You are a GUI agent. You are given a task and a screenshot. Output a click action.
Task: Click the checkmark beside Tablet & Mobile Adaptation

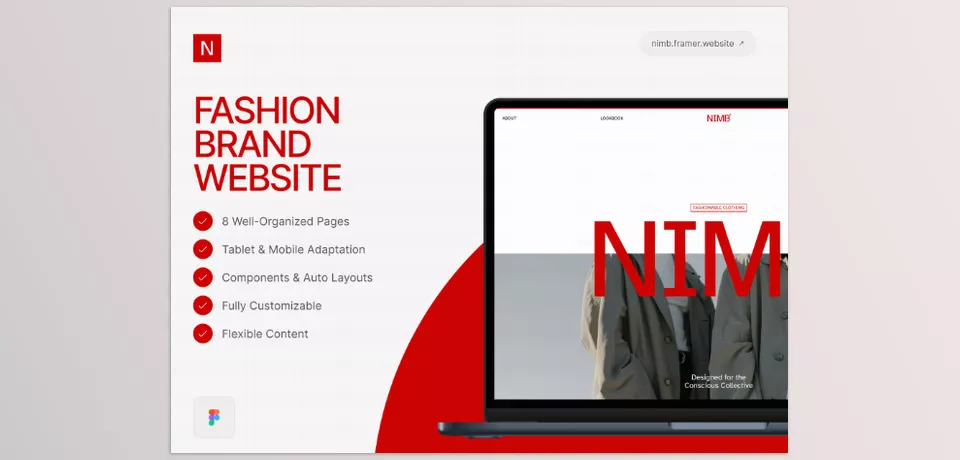coord(203,249)
